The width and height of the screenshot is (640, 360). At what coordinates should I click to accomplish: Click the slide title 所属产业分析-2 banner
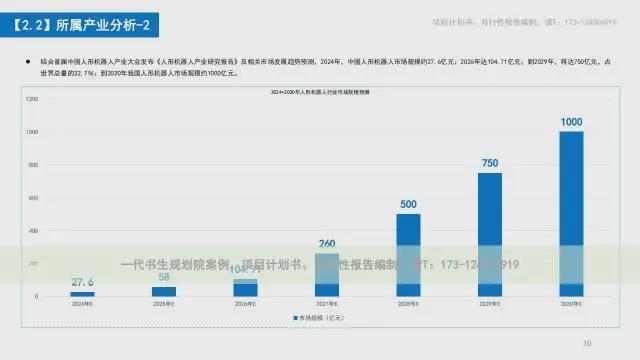coord(80,25)
